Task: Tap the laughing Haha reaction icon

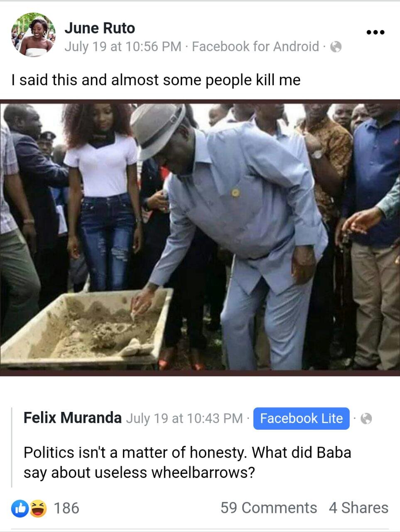Action: coord(38,508)
